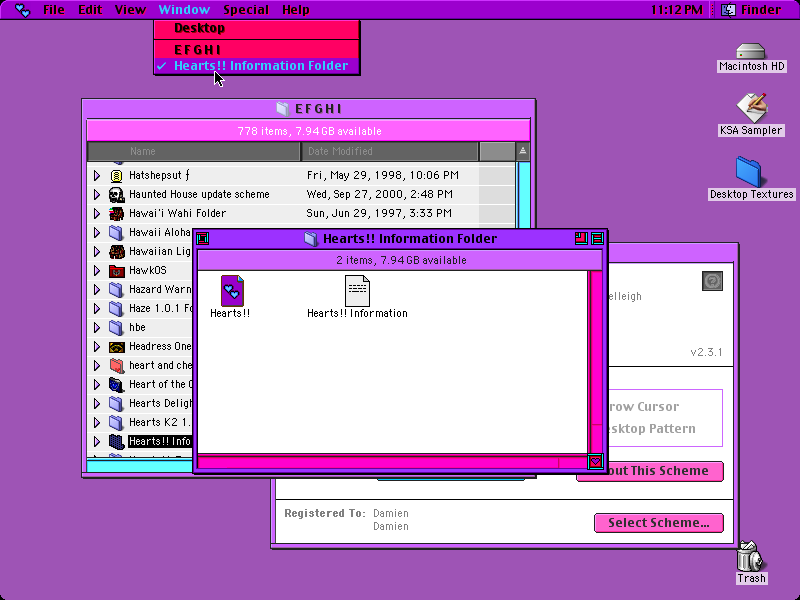Select the Hearts!! Information document icon
This screenshot has height=600, width=800.
click(357, 291)
